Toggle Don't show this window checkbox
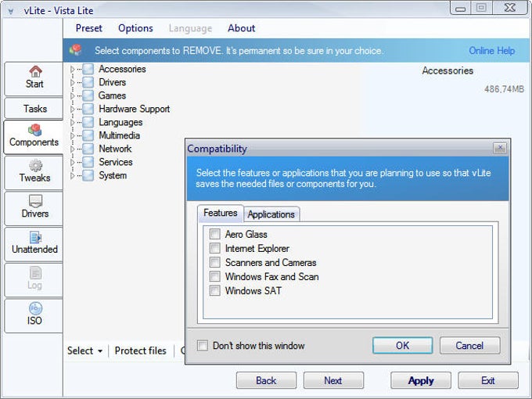The image size is (532, 399). (x=203, y=345)
